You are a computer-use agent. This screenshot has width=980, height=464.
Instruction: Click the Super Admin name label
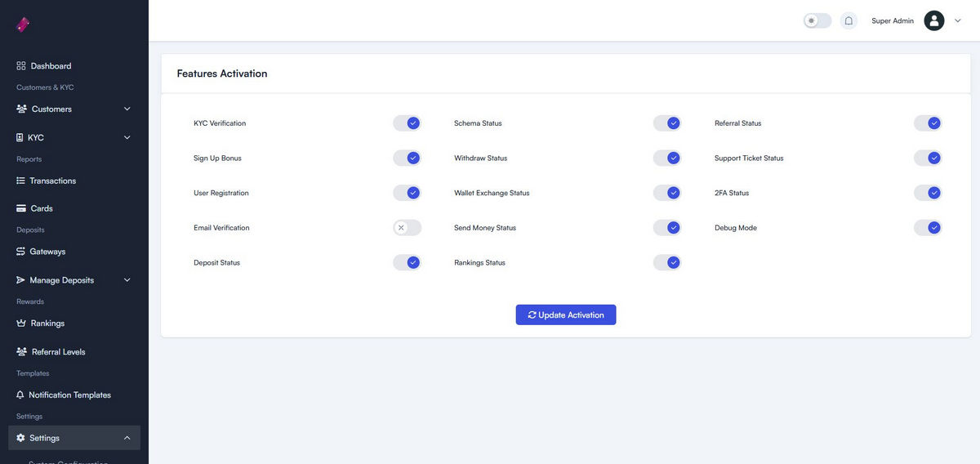[893, 20]
